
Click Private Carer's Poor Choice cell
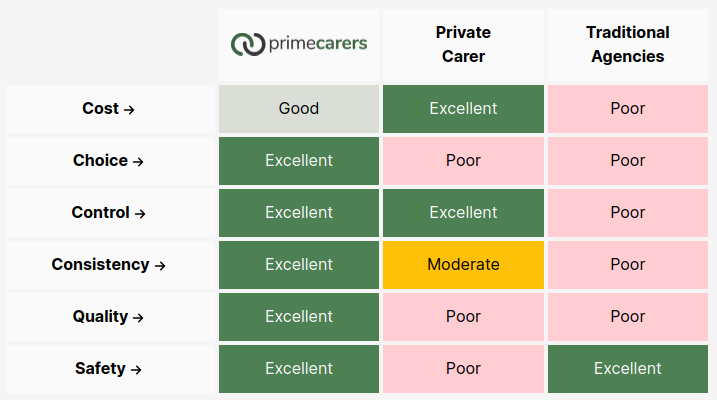(x=463, y=161)
